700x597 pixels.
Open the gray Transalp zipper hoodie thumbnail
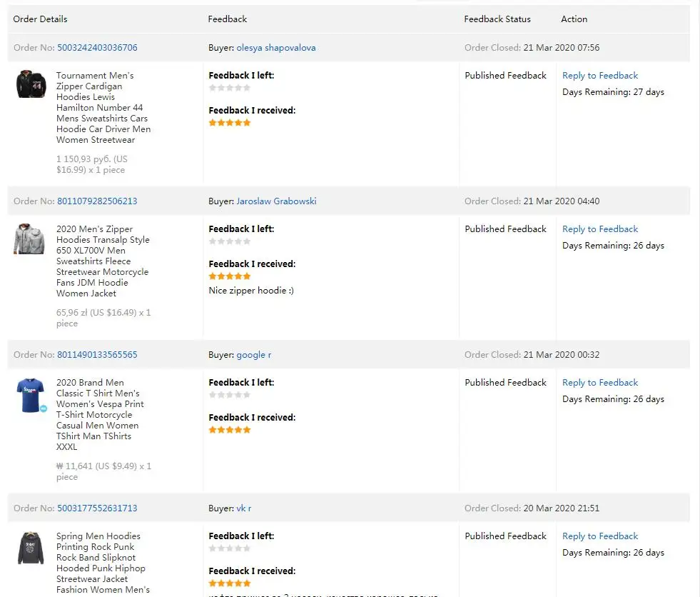29,239
